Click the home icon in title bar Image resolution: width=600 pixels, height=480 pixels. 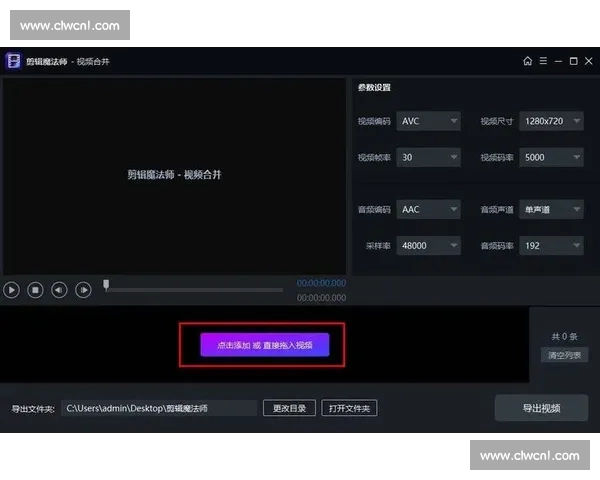[x=527, y=61]
